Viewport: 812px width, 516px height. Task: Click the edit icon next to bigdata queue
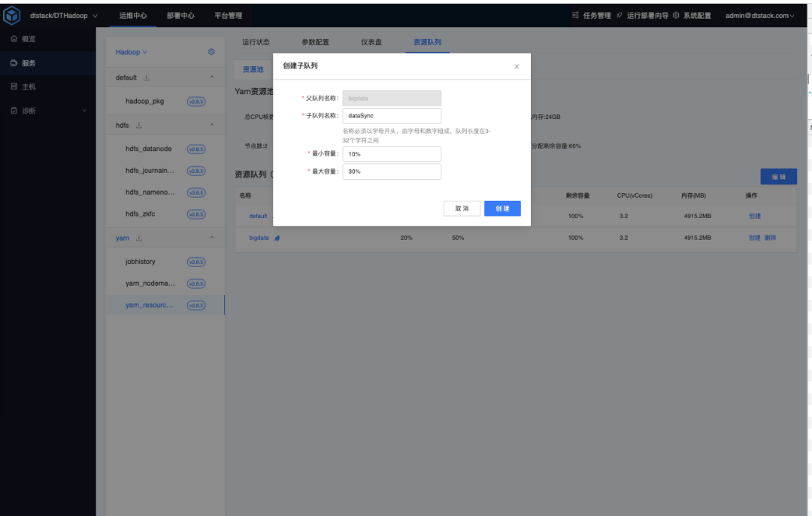tap(277, 238)
